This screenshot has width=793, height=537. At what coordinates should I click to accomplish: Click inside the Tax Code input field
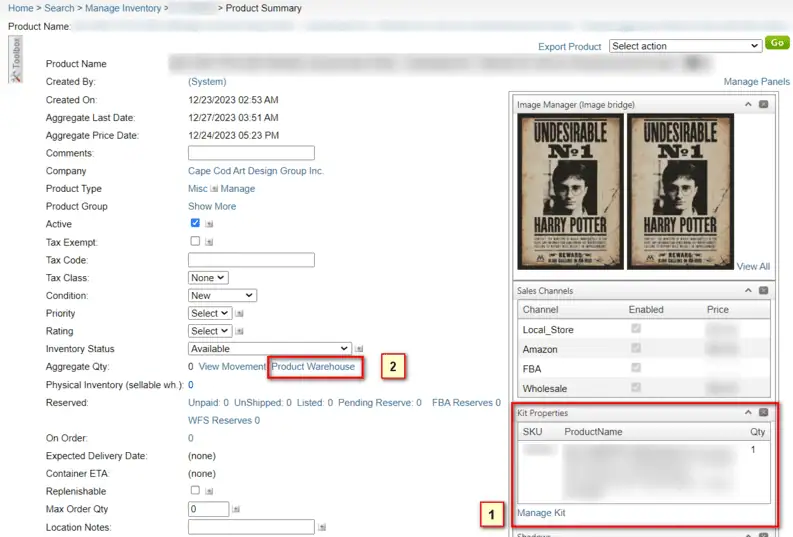coord(251,260)
